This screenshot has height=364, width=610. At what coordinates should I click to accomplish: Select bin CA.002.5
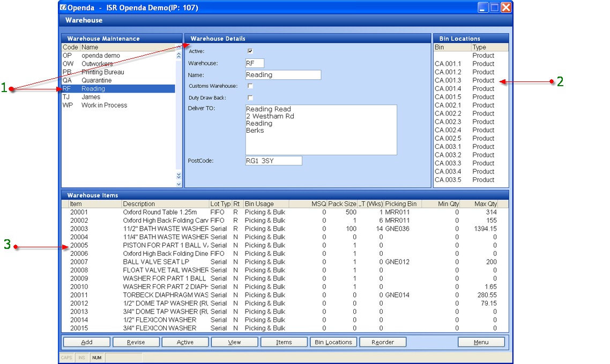471,138
